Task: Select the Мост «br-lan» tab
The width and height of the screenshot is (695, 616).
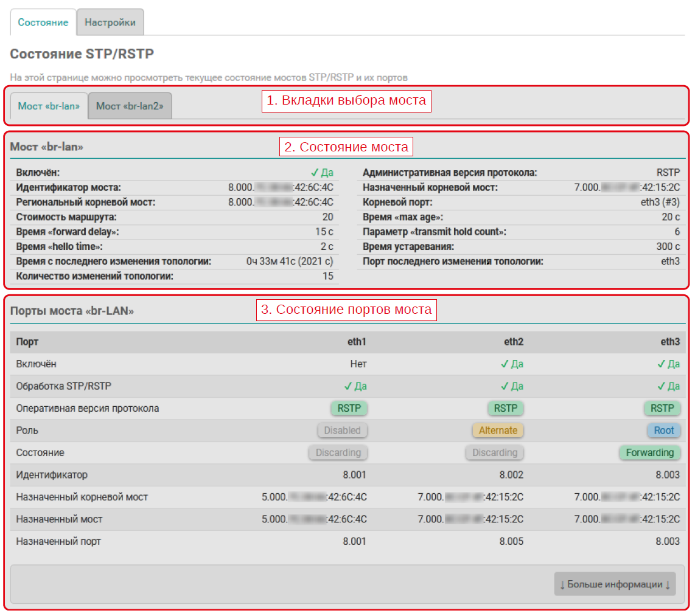Action: coord(49,106)
